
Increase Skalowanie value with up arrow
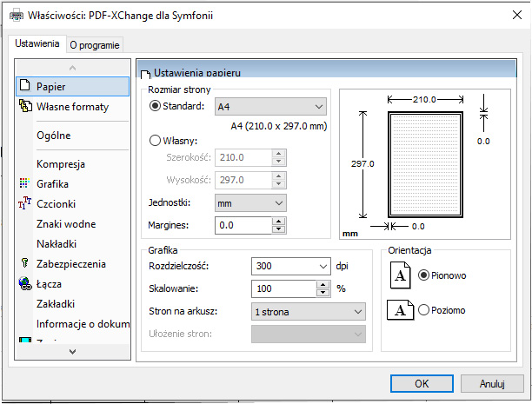323,285
